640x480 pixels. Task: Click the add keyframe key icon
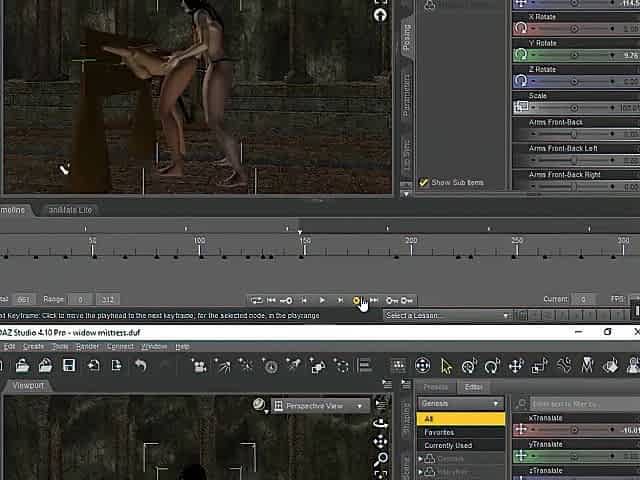392,300
